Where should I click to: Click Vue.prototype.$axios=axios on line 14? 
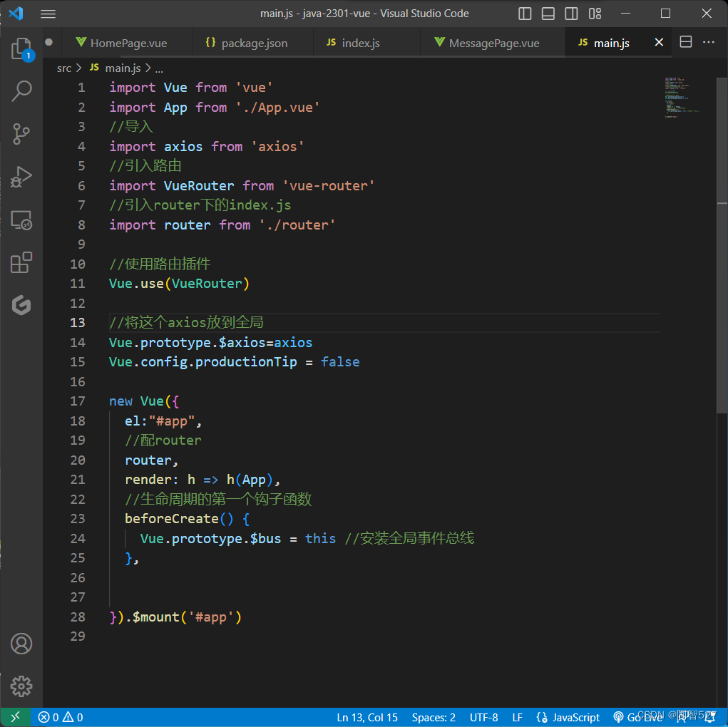pyautogui.click(x=210, y=343)
